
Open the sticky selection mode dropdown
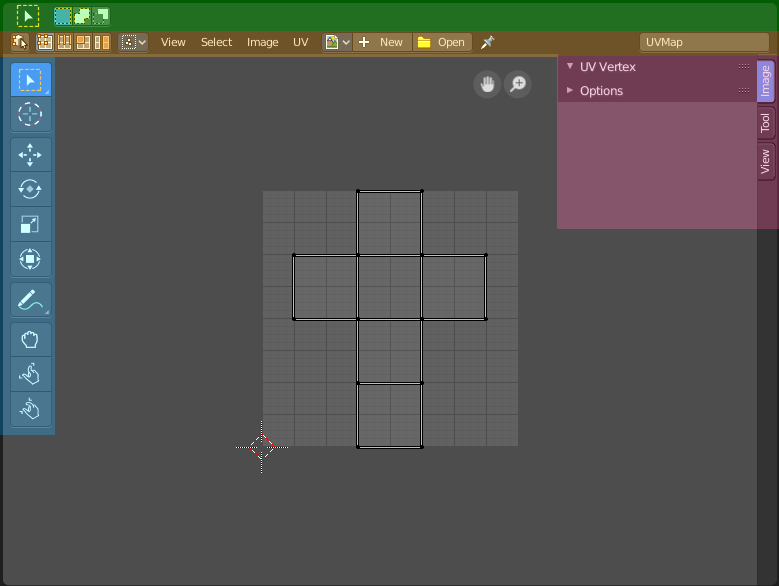point(133,42)
